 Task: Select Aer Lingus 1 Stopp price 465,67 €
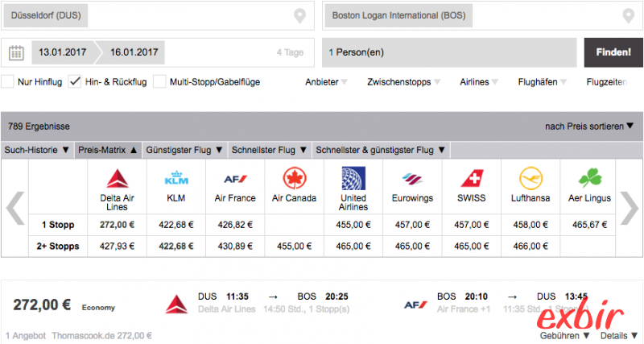pyautogui.click(x=590, y=225)
